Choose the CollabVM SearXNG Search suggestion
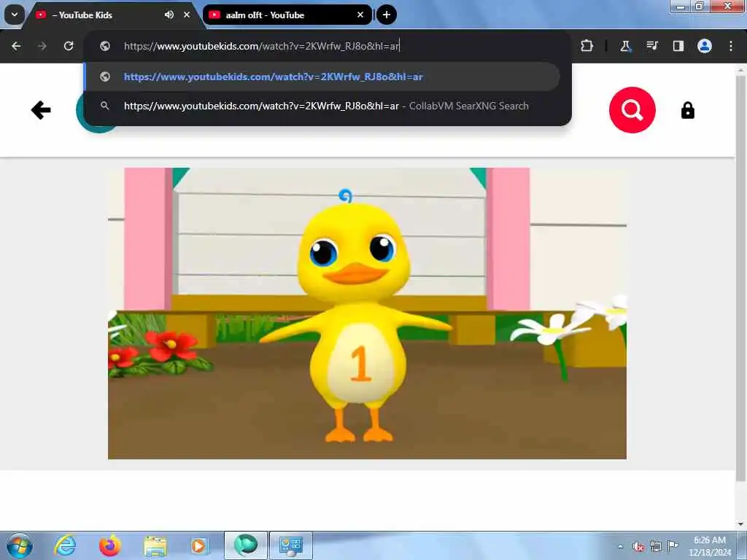 322,106
